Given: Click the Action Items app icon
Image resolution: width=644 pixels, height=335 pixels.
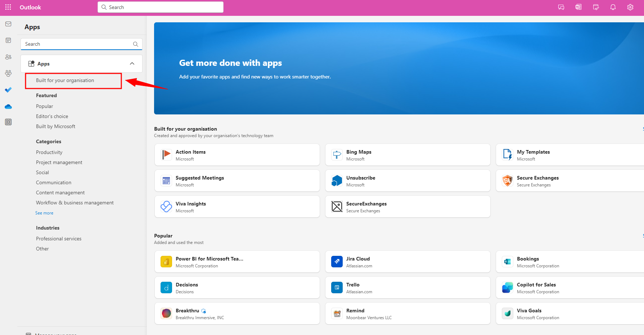Looking at the screenshot, I should (x=166, y=155).
